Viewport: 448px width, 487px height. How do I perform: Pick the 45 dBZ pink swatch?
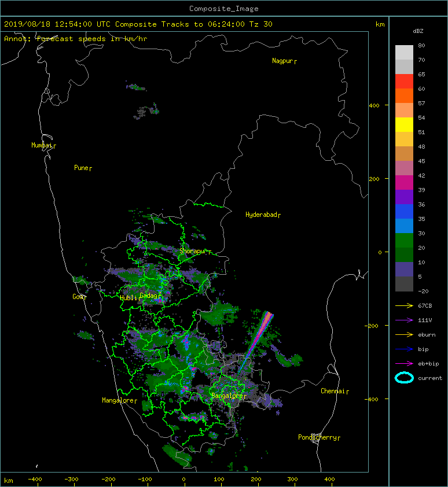pyautogui.click(x=404, y=168)
